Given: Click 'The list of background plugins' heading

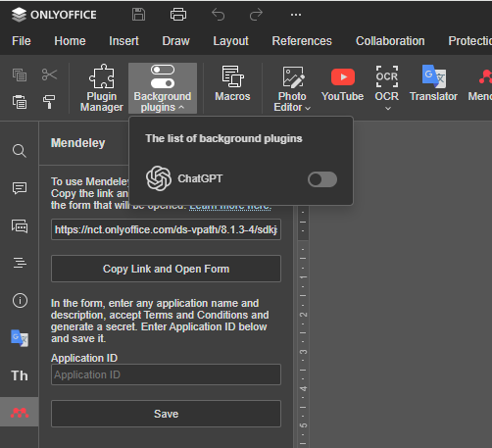Looking at the screenshot, I should [x=223, y=138].
